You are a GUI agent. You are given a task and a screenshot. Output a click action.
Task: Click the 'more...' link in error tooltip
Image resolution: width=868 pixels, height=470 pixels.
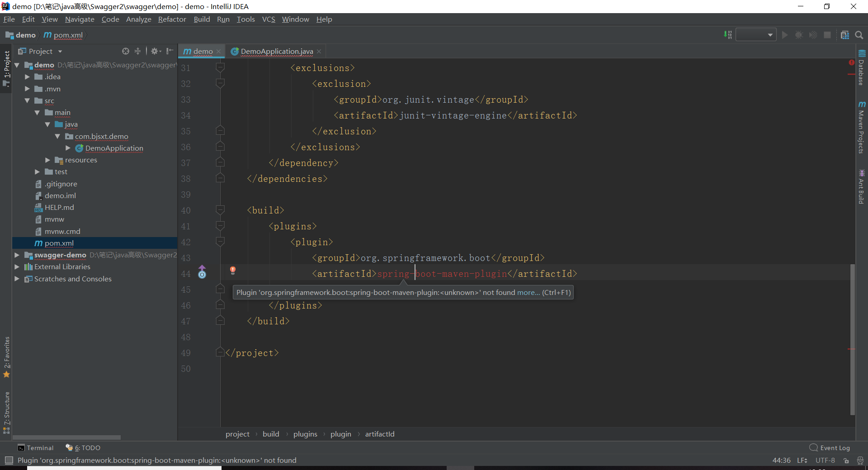click(528, 292)
